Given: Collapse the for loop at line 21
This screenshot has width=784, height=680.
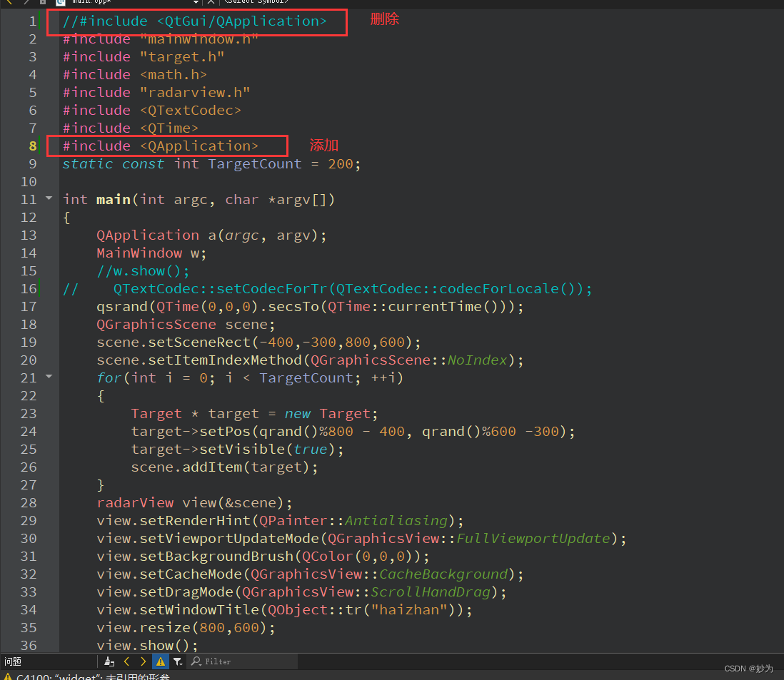Looking at the screenshot, I should click(48, 377).
